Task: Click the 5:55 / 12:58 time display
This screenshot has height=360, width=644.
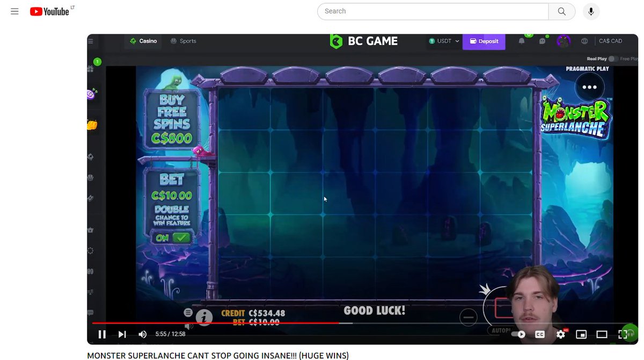Action: click(170, 334)
